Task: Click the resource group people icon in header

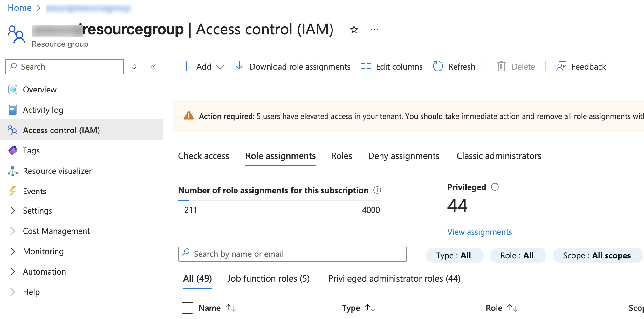Action: point(17,34)
